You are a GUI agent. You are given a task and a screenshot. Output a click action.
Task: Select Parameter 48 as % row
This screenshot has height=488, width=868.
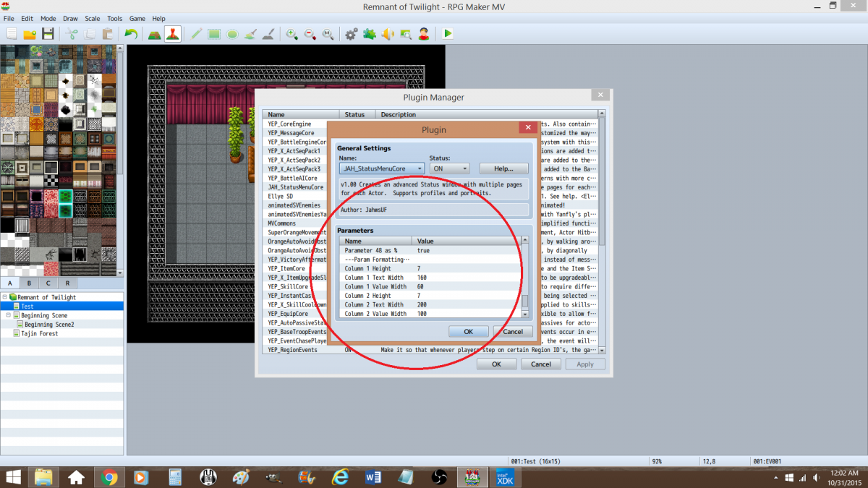[x=430, y=250]
